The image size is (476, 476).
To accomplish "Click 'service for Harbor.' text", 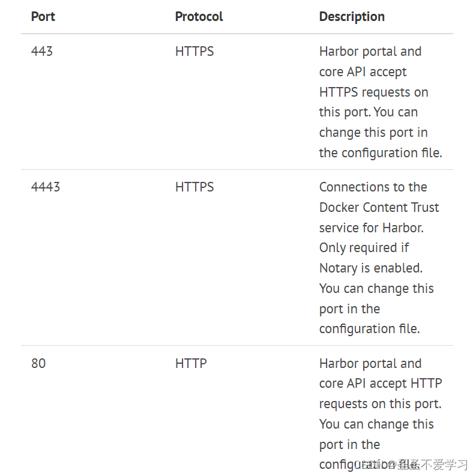I will click(372, 227).
